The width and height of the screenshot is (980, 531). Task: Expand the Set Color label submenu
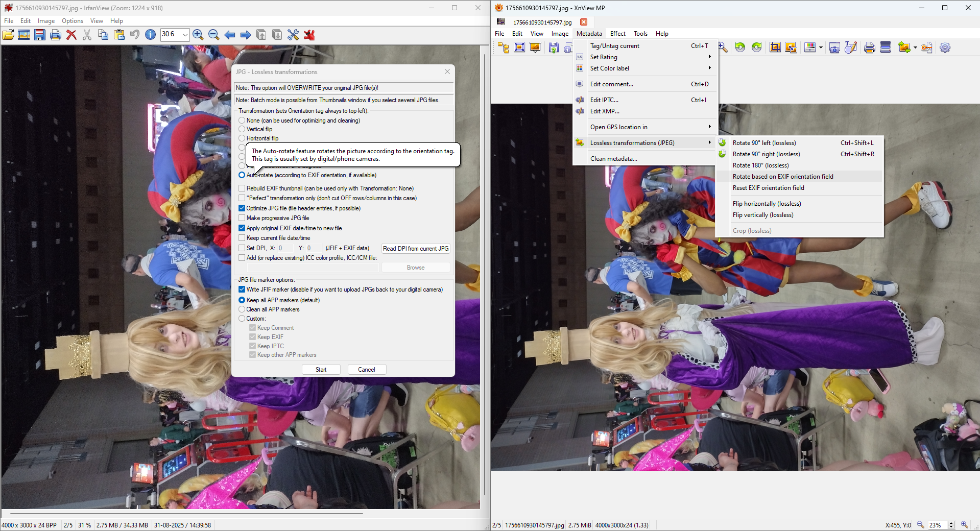coord(646,68)
